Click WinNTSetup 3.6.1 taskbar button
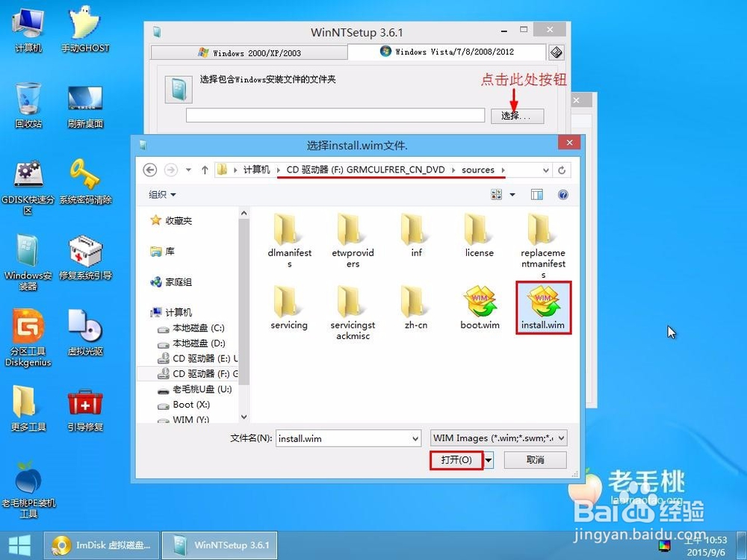The height and width of the screenshot is (560, 747). [220, 545]
